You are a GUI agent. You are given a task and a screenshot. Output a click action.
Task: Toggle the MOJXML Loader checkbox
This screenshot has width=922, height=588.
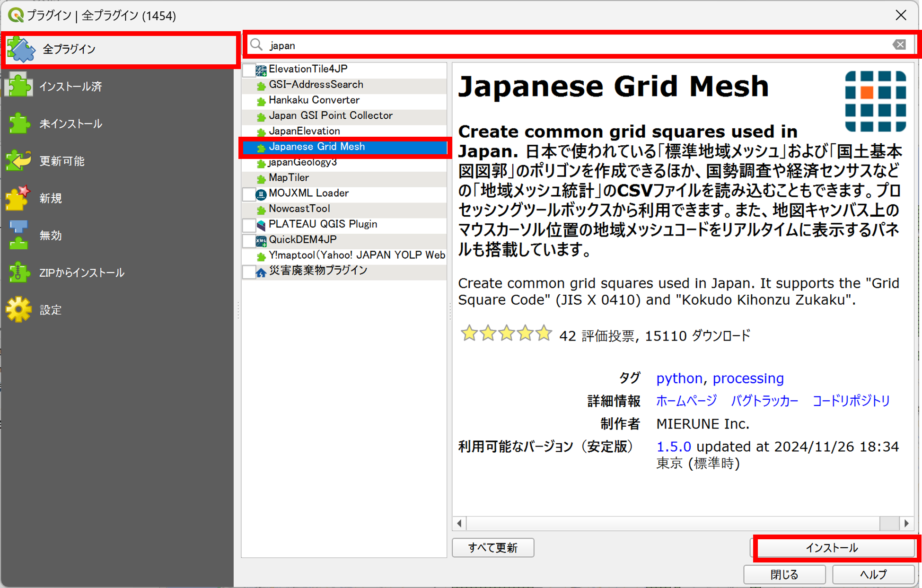tap(249, 194)
